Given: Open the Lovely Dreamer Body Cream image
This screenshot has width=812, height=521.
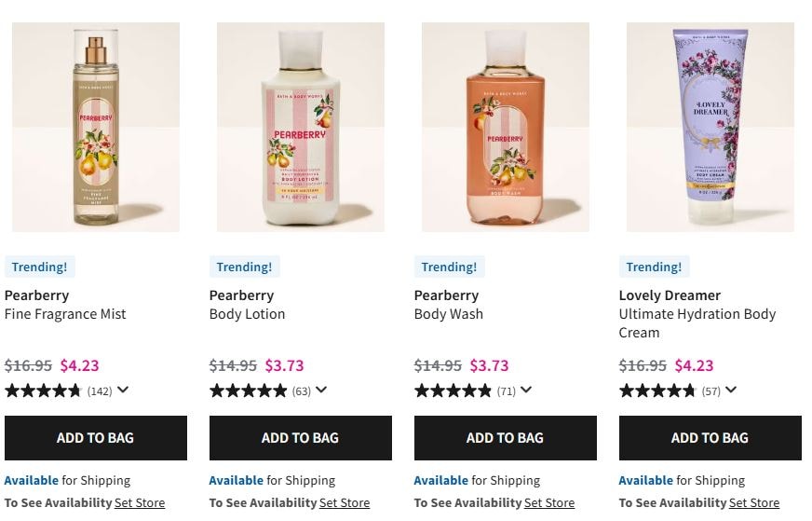Looking at the screenshot, I should tap(710, 127).
